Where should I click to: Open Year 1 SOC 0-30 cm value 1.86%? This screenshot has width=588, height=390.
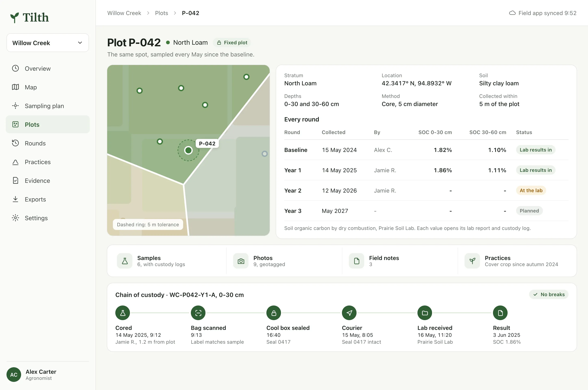click(443, 170)
